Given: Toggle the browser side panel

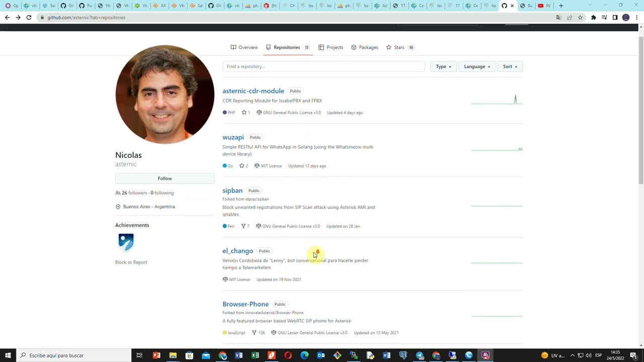Looking at the screenshot, I should pos(615,18).
